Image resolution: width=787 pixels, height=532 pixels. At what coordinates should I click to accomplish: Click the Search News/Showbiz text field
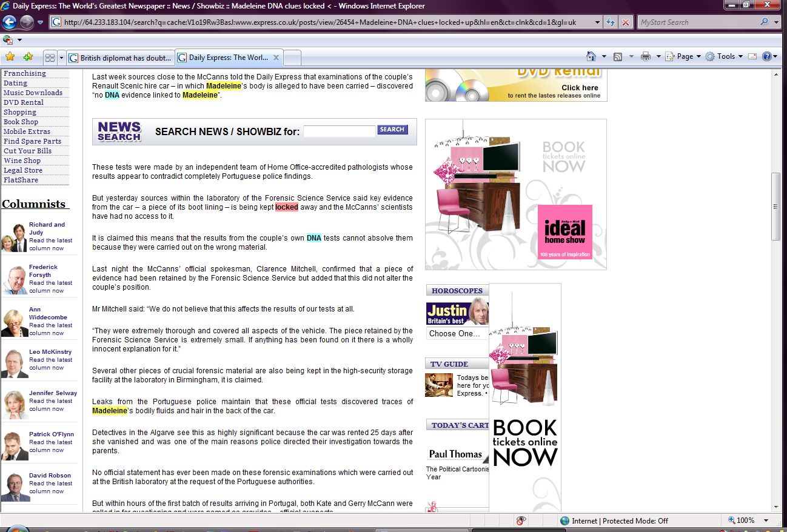[x=339, y=131]
